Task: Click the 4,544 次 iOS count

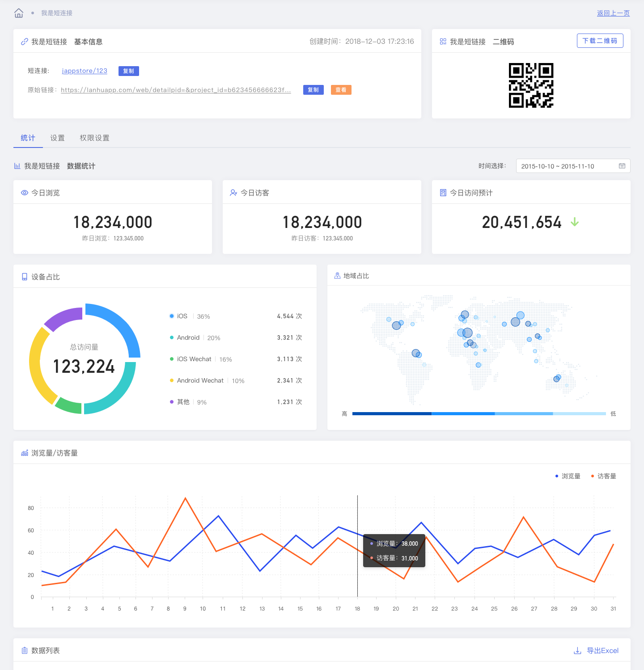Action: [x=289, y=316]
